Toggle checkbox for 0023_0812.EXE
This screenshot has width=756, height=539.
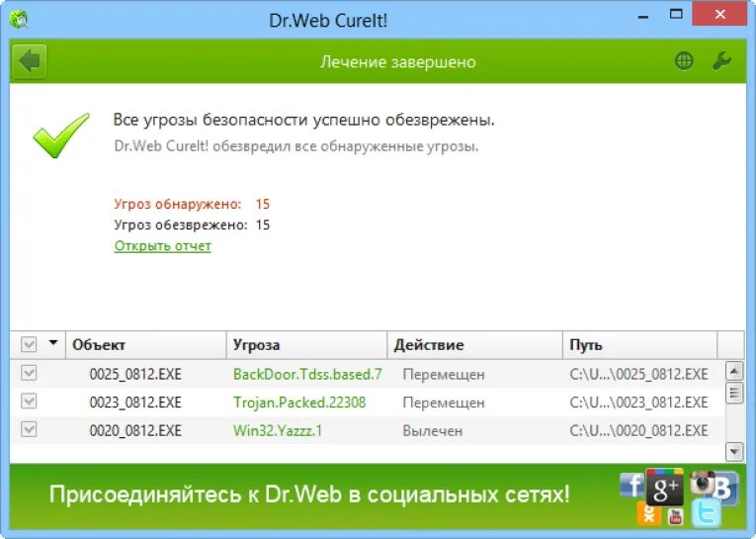click(x=29, y=402)
